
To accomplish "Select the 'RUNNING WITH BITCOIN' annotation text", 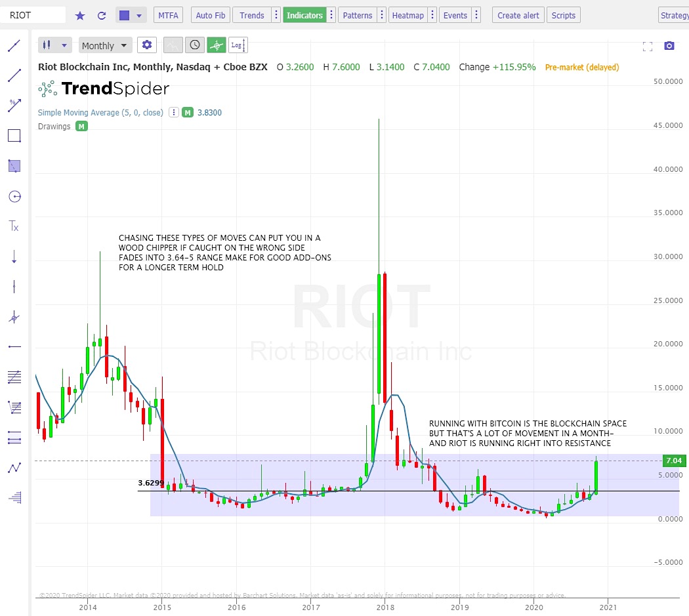I will coord(528,434).
